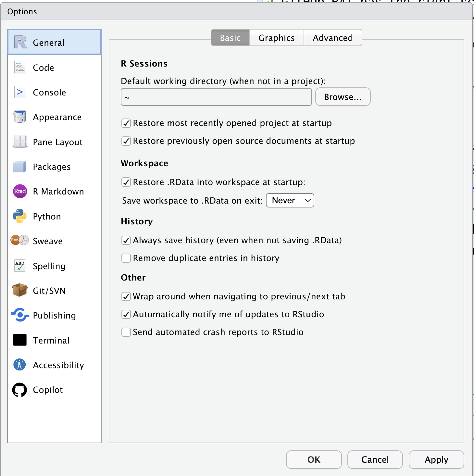Click the Console prompt icon
The image size is (474, 476).
click(20, 92)
